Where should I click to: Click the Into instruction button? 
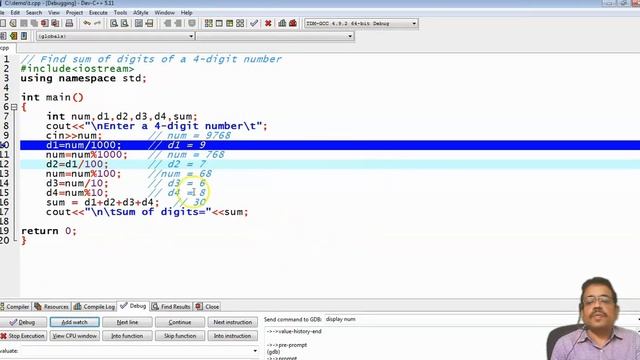[x=233, y=336]
